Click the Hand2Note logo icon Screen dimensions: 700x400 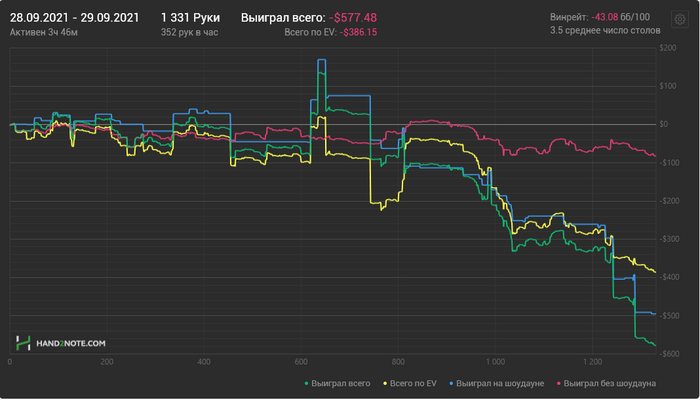click(23, 343)
